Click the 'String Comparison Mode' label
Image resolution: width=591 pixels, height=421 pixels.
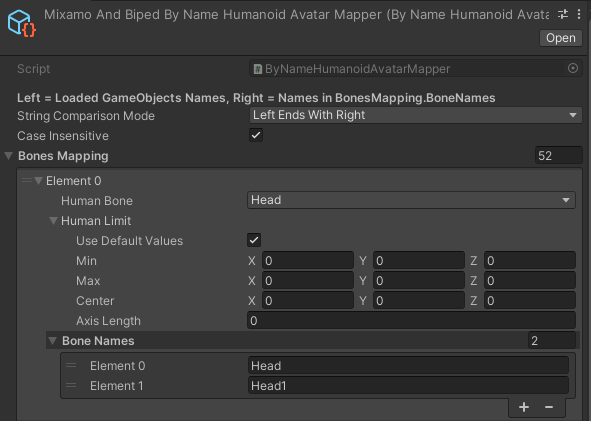(86, 116)
